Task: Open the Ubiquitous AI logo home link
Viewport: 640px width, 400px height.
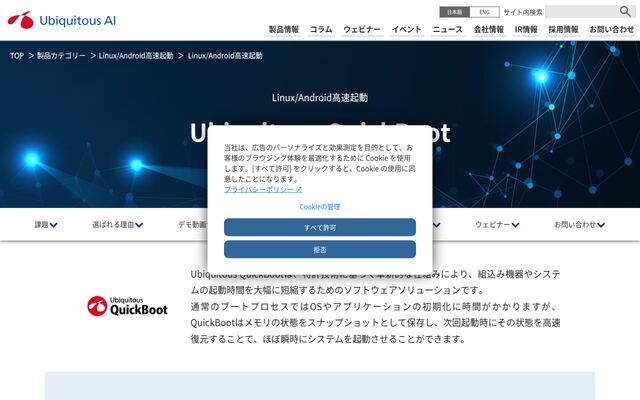Action: [62, 20]
